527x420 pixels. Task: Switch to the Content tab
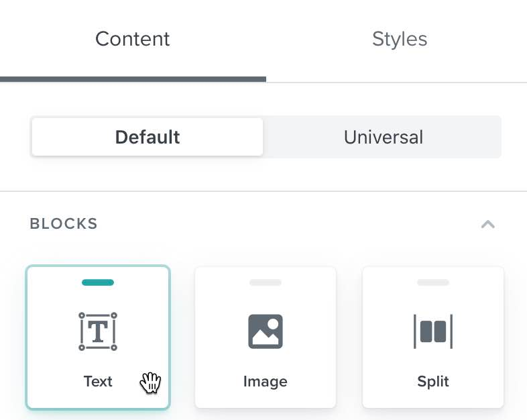(133, 39)
